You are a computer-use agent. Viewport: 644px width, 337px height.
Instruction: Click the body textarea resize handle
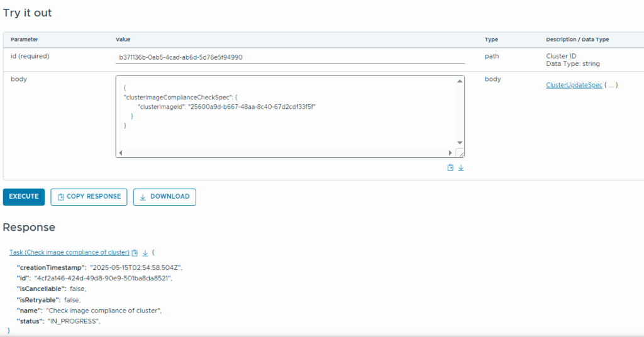460,153
